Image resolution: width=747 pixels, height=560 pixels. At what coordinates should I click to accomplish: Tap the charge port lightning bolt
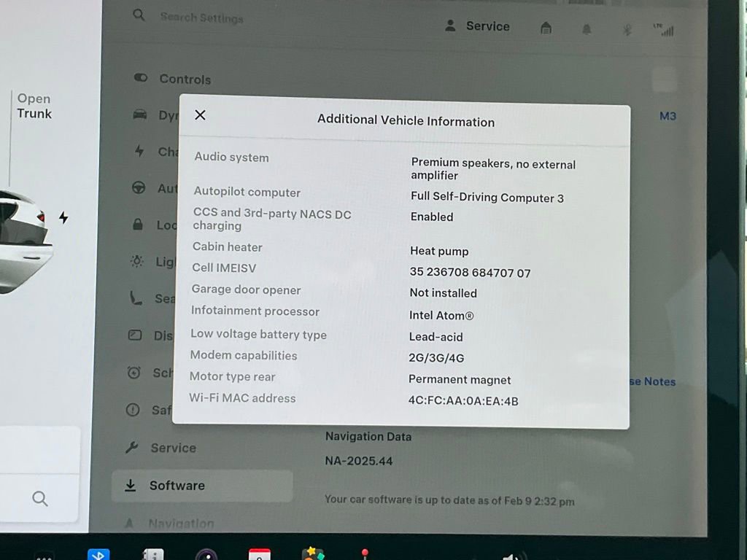[x=63, y=217]
